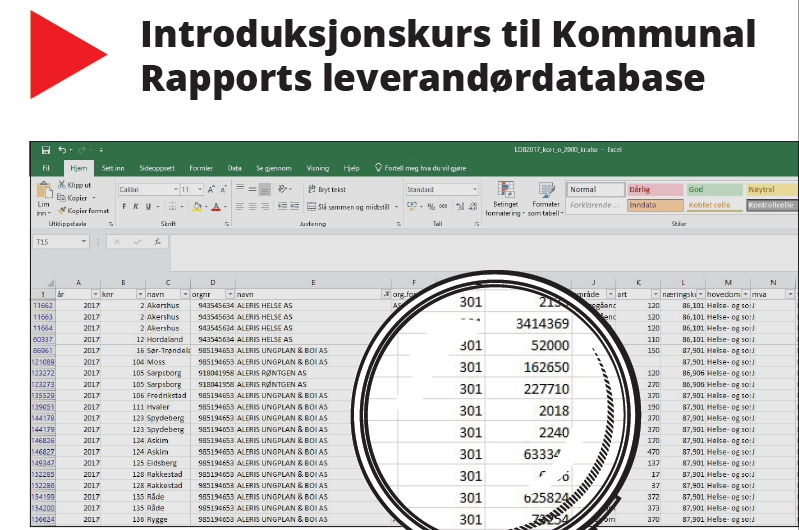This screenshot has height=530, width=799.
Task: Click the percent style icon
Action: (x=431, y=206)
